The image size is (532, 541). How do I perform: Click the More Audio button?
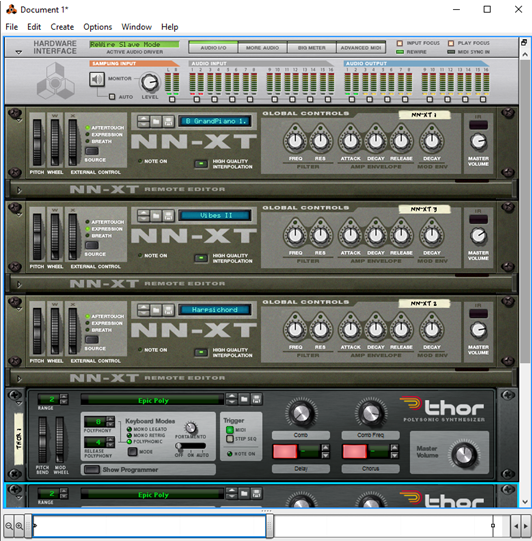tap(263, 48)
